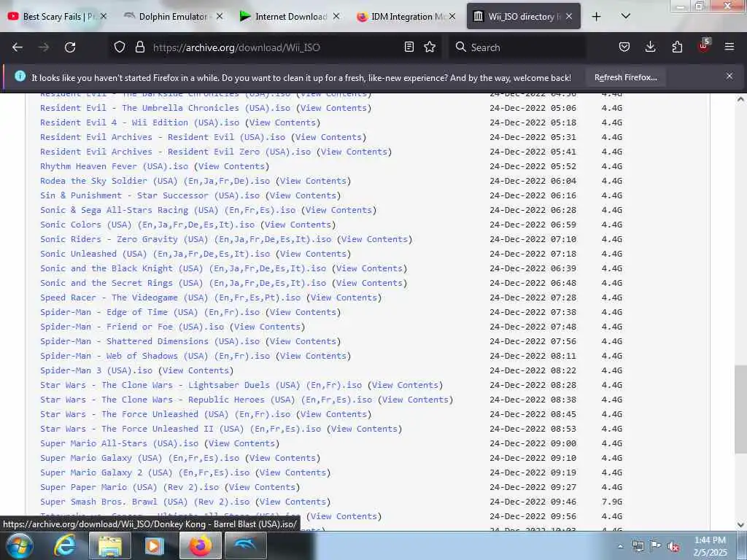
Task: Open the Sonic Colors (USA) iso link
Action: pyautogui.click(x=147, y=225)
